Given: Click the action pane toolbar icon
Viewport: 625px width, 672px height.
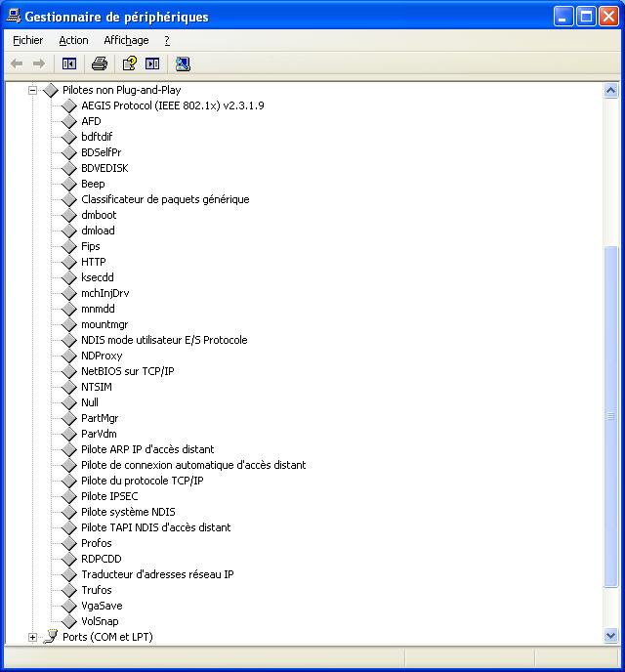Looking at the screenshot, I should (x=152, y=63).
